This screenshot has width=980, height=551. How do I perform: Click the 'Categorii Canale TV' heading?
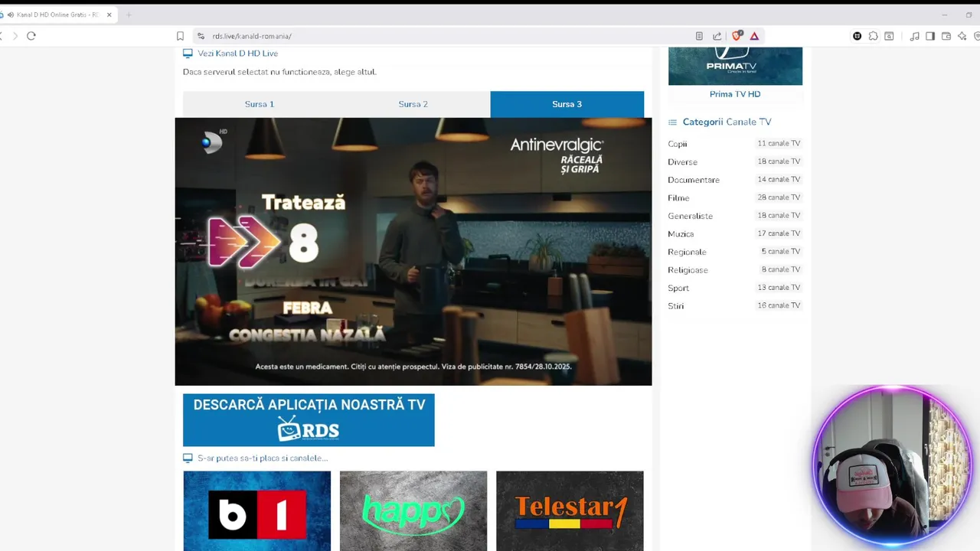tap(727, 122)
